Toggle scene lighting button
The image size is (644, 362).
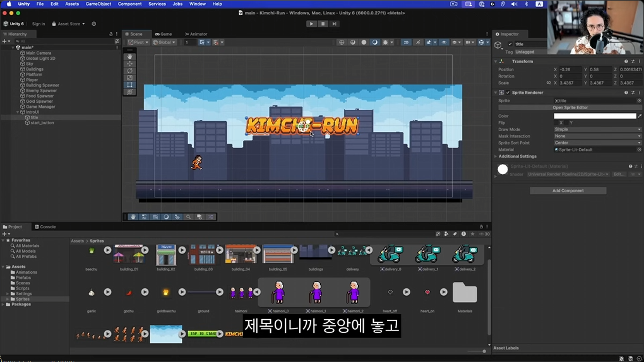[417, 42]
